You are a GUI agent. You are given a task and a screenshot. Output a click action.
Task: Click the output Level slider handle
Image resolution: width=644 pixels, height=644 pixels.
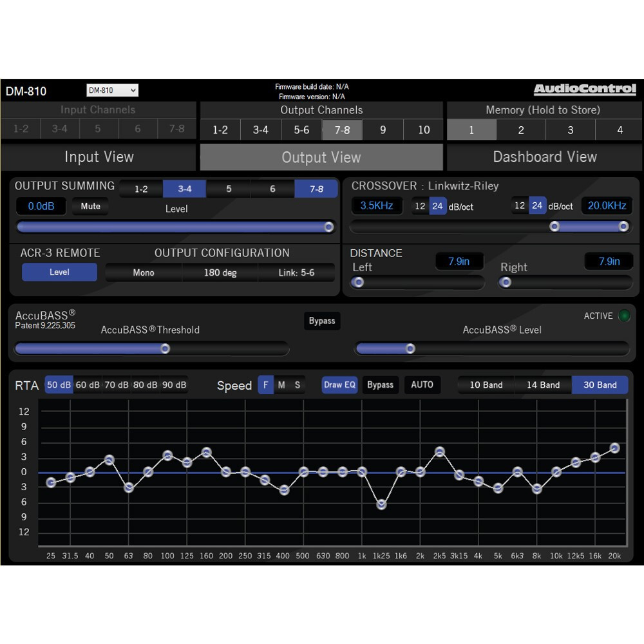click(x=328, y=227)
